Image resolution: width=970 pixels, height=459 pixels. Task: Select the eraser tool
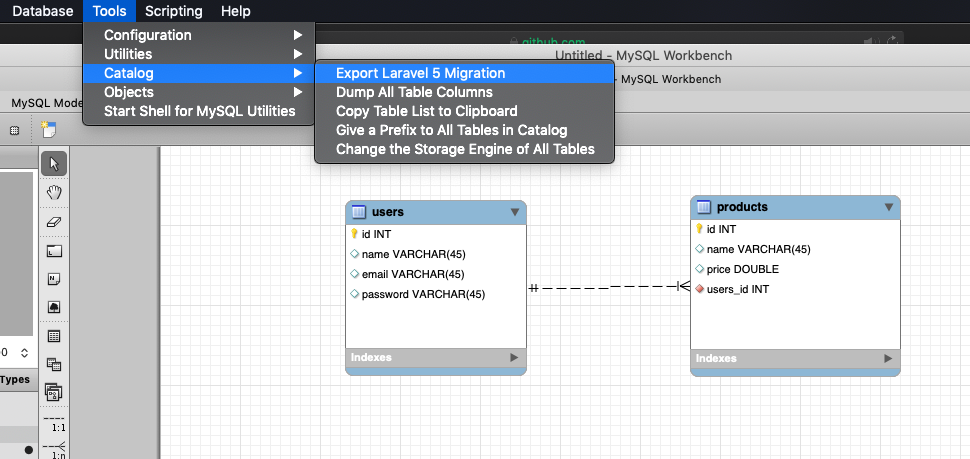click(x=54, y=221)
